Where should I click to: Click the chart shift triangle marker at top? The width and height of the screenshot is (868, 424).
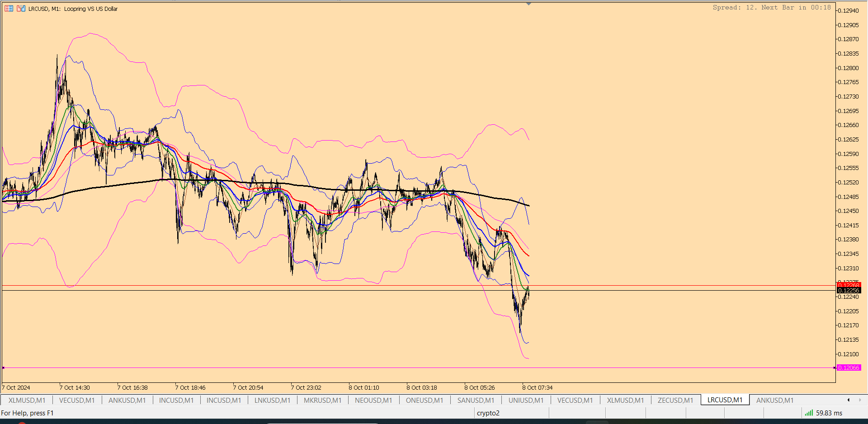pyautogui.click(x=528, y=4)
